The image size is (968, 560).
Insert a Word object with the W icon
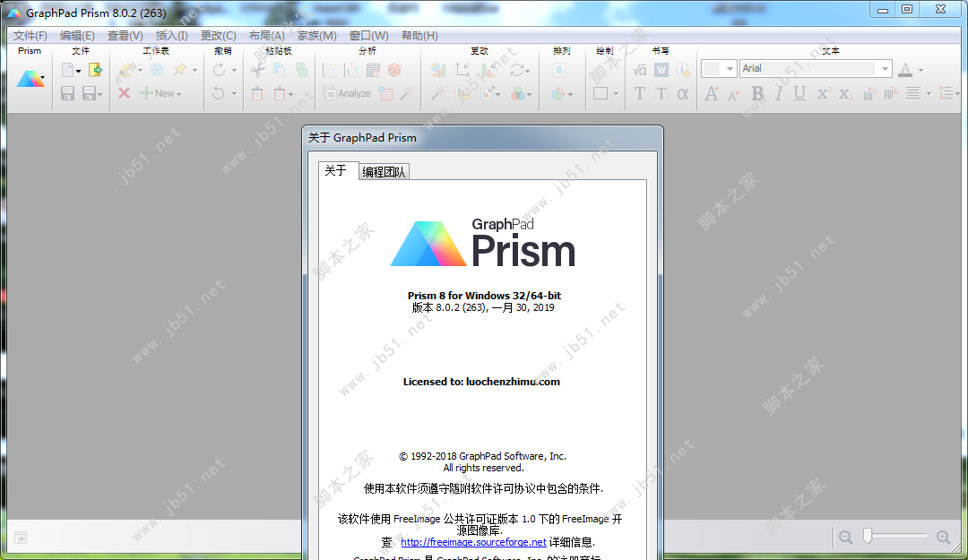661,70
